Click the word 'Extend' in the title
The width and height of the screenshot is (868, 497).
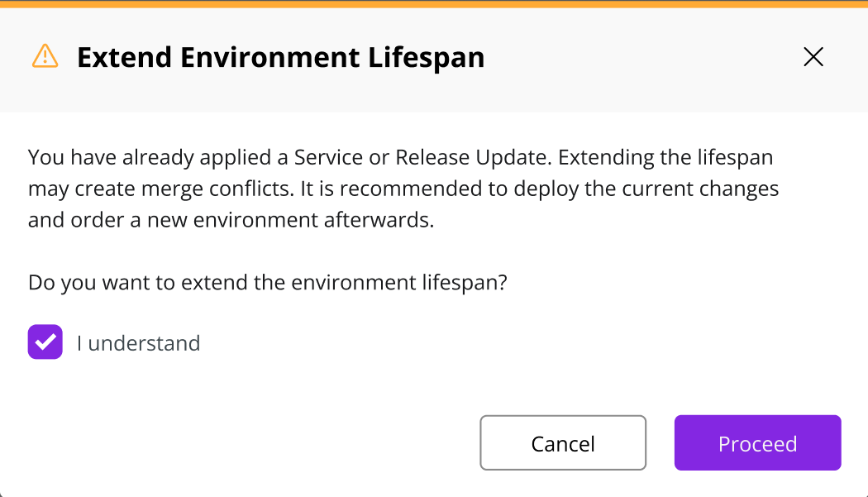pos(125,58)
